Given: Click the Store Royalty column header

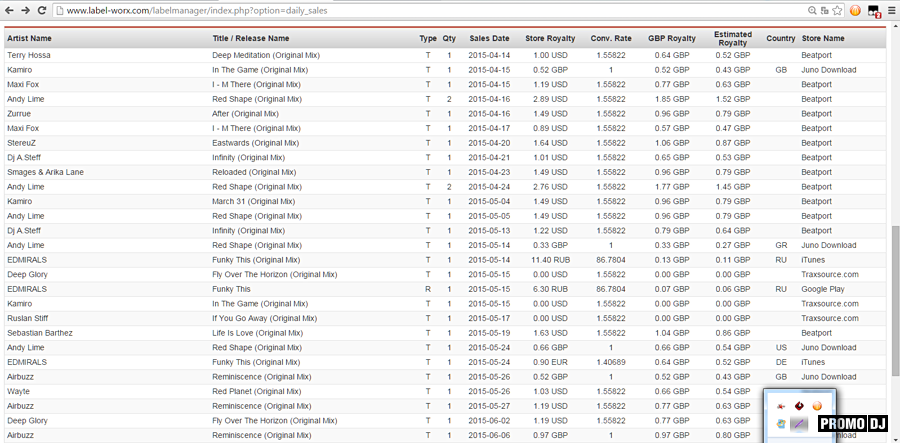Looking at the screenshot, I should pos(550,38).
